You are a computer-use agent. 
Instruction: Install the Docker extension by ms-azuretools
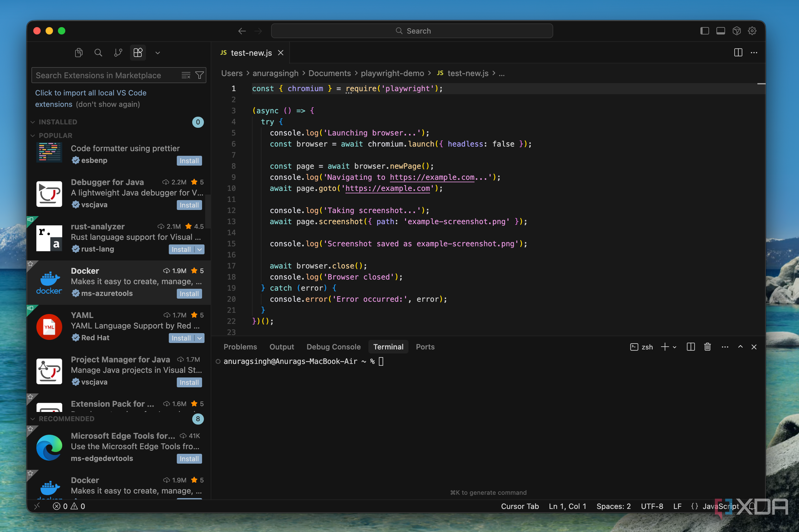tap(189, 294)
